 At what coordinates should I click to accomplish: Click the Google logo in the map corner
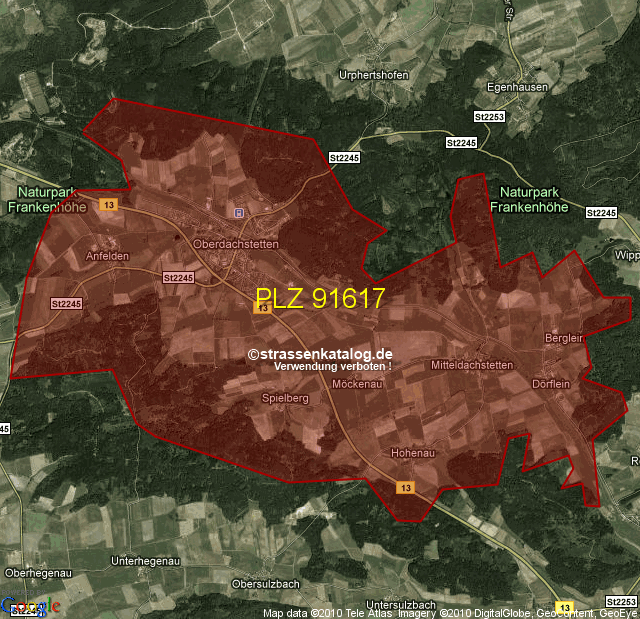(30, 606)
